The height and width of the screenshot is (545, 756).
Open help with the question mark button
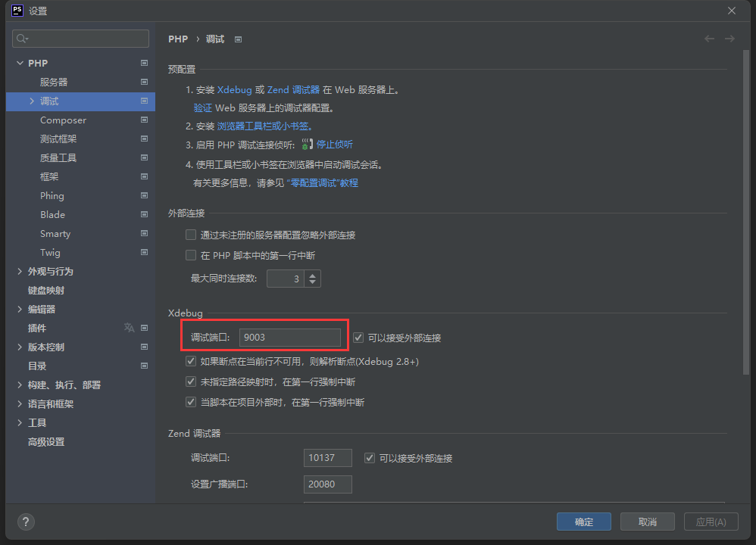pos(26,522)
